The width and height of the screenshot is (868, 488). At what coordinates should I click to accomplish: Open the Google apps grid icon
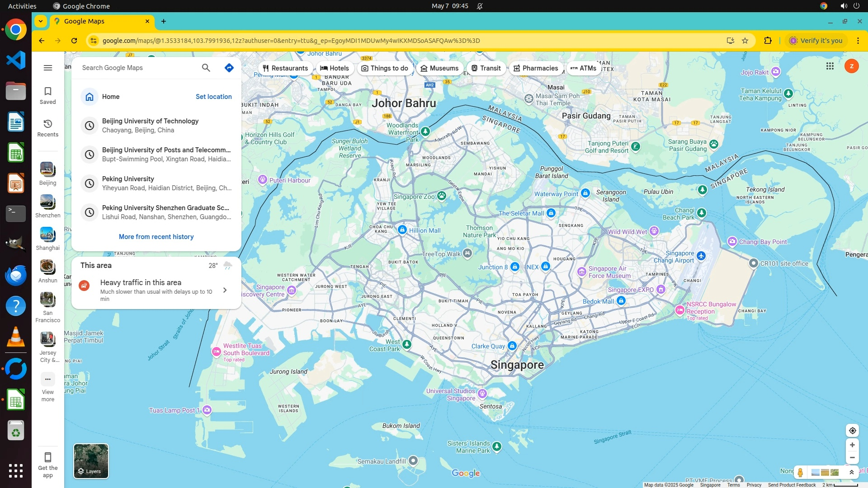(x=830, y=66)
